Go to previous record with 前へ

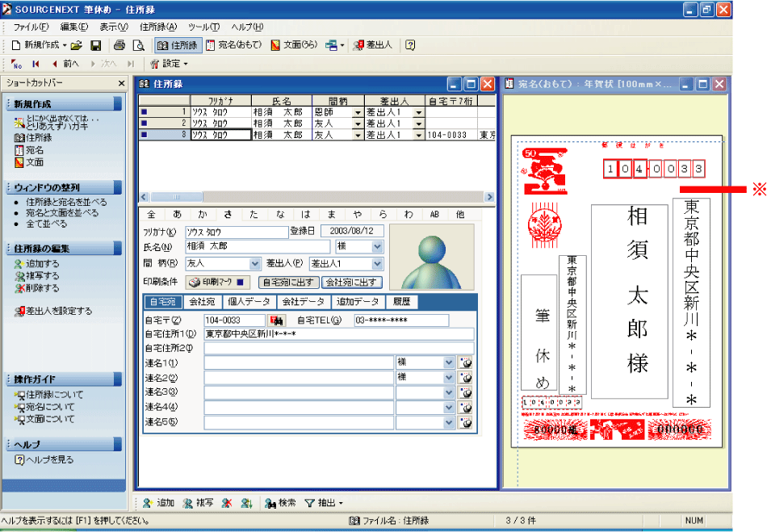point(65,64)
